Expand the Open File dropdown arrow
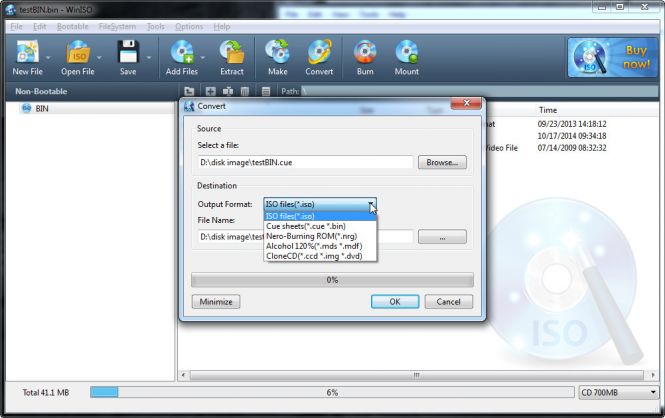 coord(99,57)
